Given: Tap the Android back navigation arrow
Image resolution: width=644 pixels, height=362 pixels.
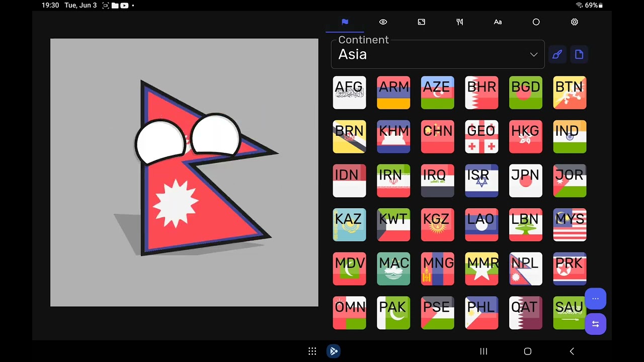Looking at the screenshot, I should [572, 351].
